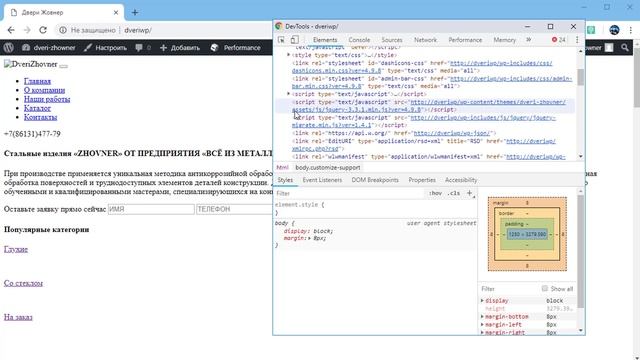640x360 pixels.
Task: Select the inspect element picker in DevTools
Action: (x=281, y=40)
